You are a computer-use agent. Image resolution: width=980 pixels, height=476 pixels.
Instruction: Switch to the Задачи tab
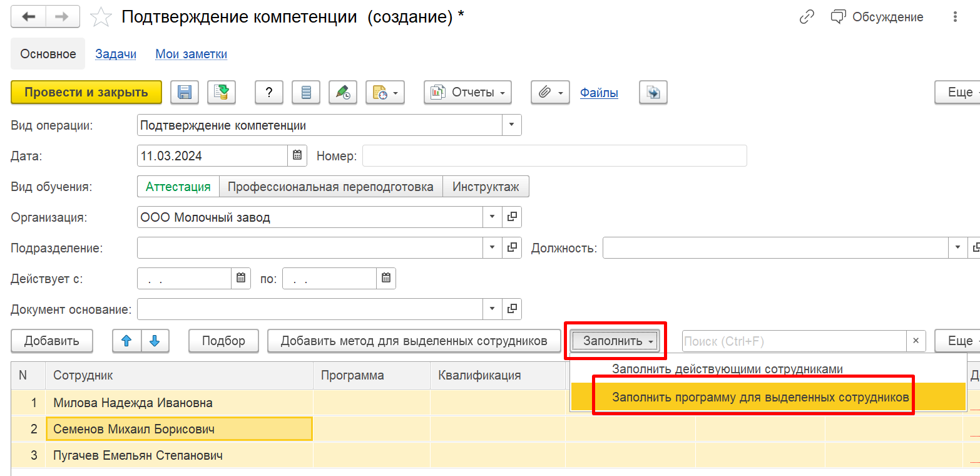point(116,54)
